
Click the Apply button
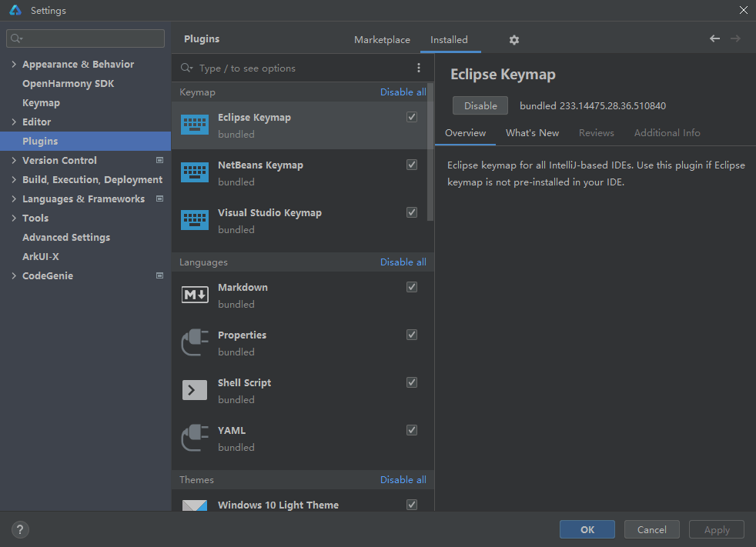click(717, 529)
